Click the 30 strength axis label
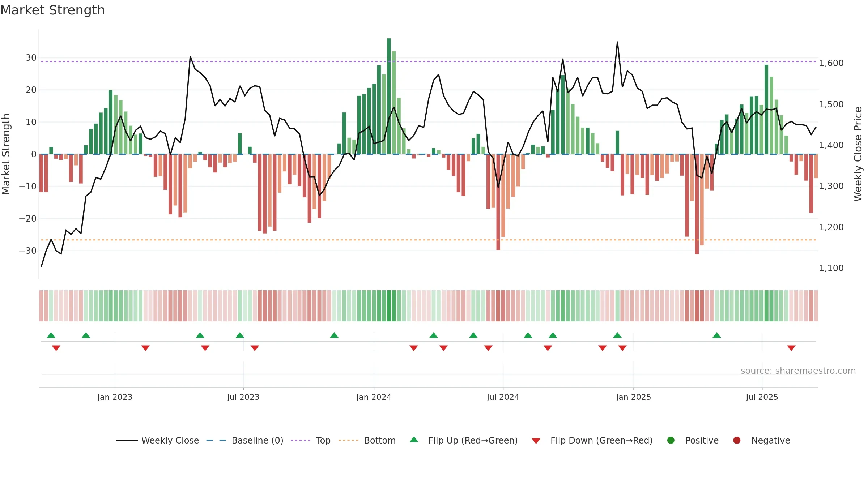The height and width of the screenshot is (488, 868). [x=31, y=57]
